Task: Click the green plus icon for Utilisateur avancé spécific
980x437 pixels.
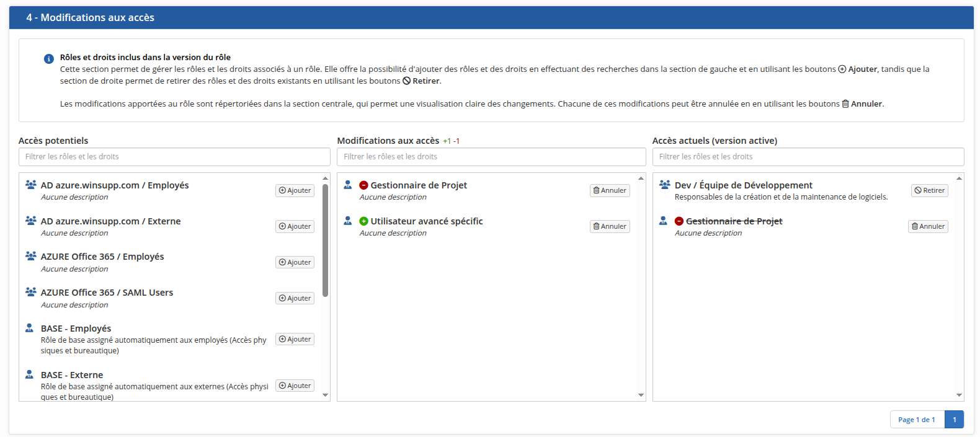Action: coord(364,221)
